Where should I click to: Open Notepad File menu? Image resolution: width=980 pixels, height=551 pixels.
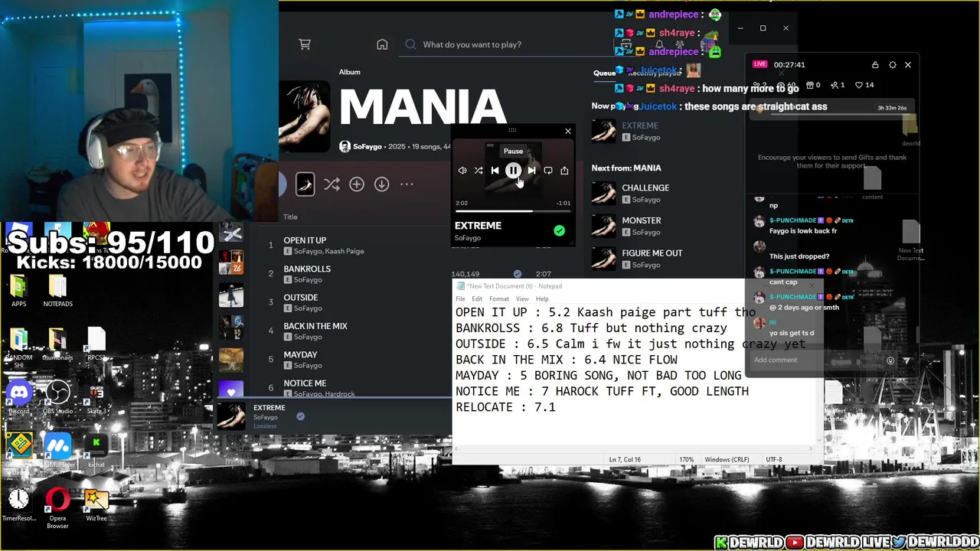[x=460, y=298]
